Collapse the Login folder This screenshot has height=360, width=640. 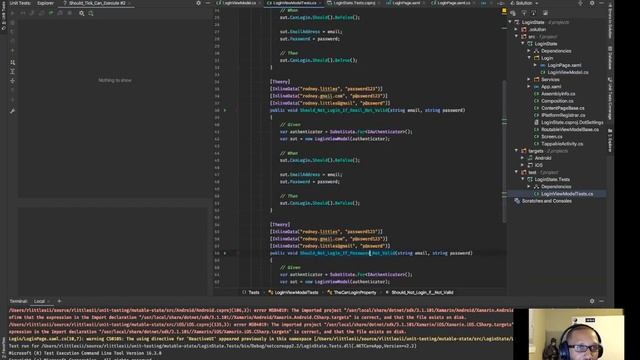coord(529,58)
